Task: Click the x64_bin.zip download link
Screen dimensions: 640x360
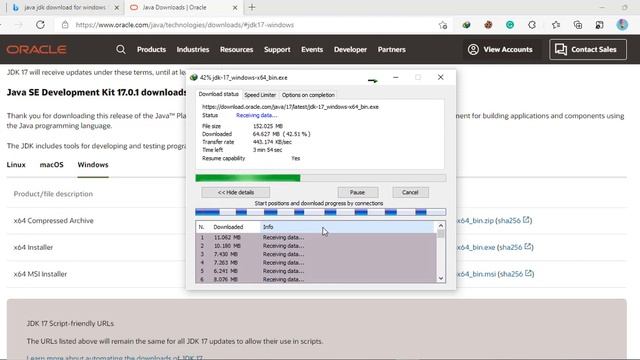Action: [475, 220]
